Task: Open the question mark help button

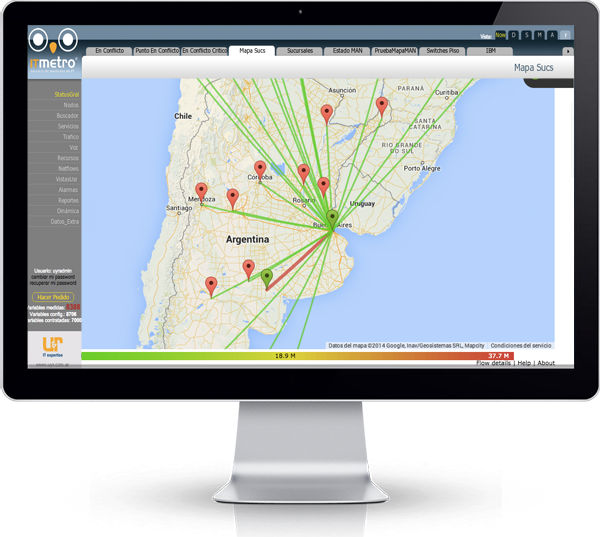Action: pyautogui.click(x=565, y=35)
